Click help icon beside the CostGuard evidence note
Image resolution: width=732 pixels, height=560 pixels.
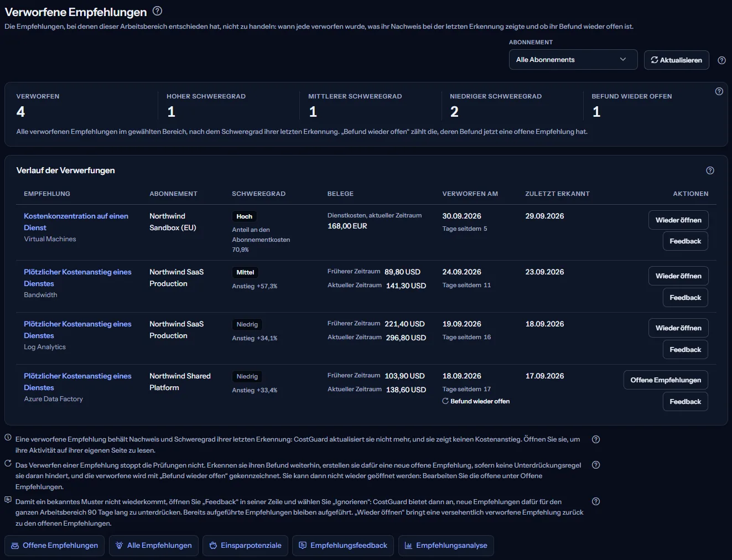tap(596, 439)
